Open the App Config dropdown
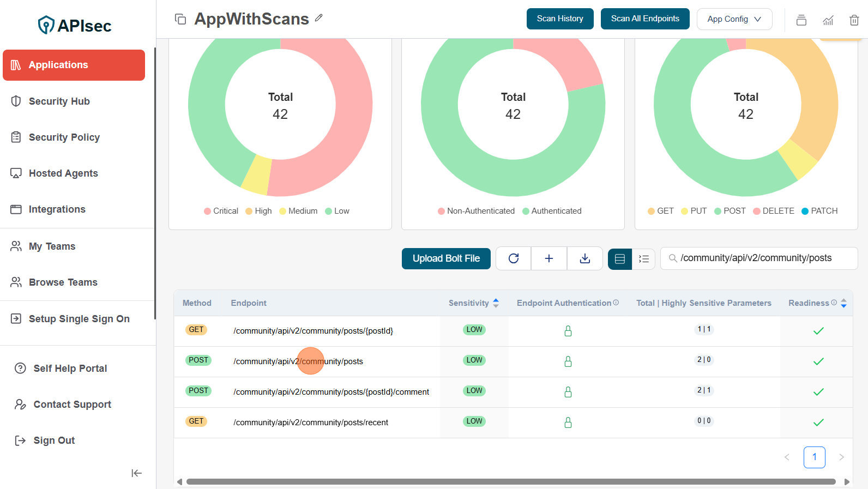868x489 pixels. click(x=734, y=19)
